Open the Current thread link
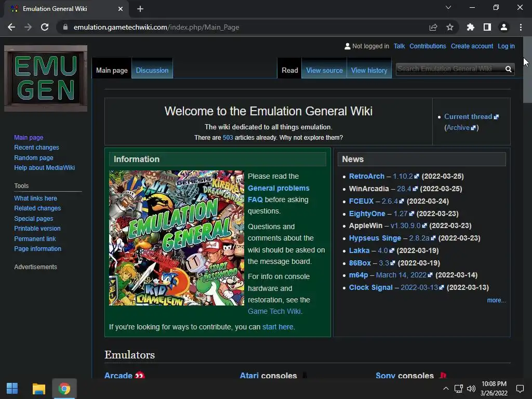The height and width of the screenshot is (399, 532). point(468,117)
